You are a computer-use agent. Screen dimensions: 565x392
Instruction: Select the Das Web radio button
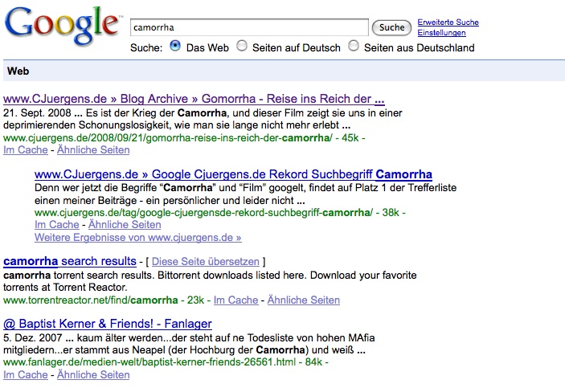pos(175,46)
